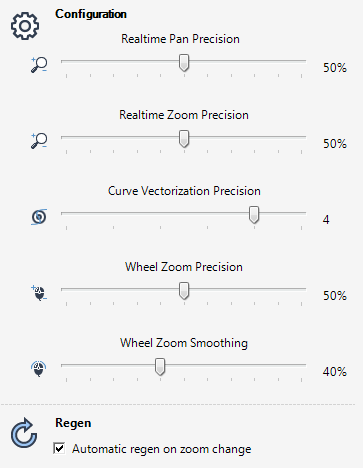Click the Realtime Zoom Precision slider thumb

(184, 139)
